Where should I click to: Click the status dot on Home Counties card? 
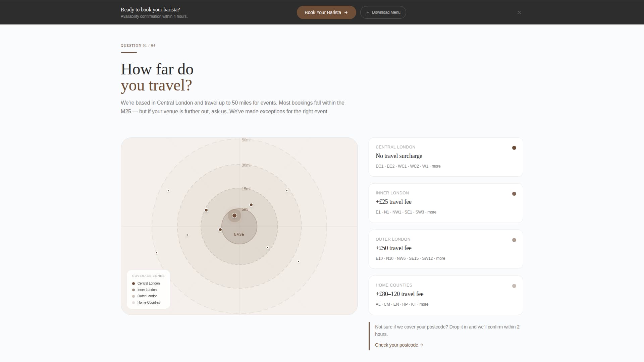click(514, 286)
